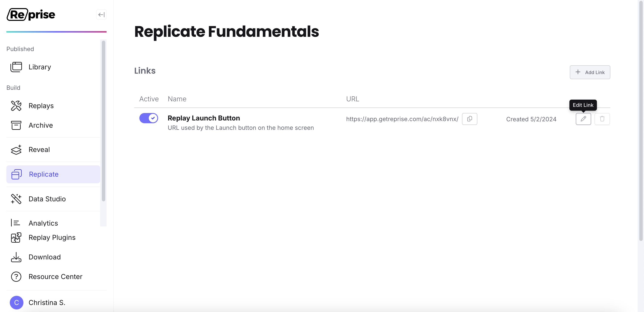Collapse the sidebar with the arrow icon
Screen dimensions: 644x312
coord(101,15)
